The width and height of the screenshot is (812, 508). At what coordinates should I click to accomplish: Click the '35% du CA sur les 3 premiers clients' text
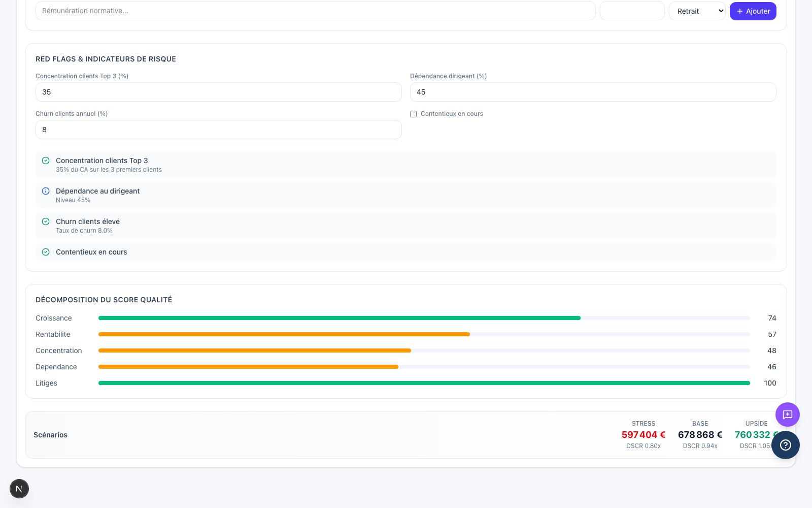click(x=109, y=170)
